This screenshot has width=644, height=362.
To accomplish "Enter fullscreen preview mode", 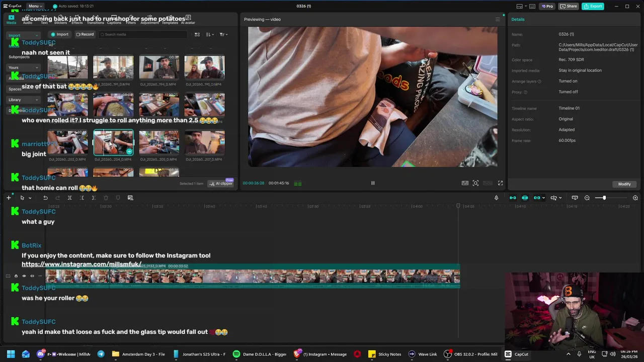I will [x=500, y=183].
